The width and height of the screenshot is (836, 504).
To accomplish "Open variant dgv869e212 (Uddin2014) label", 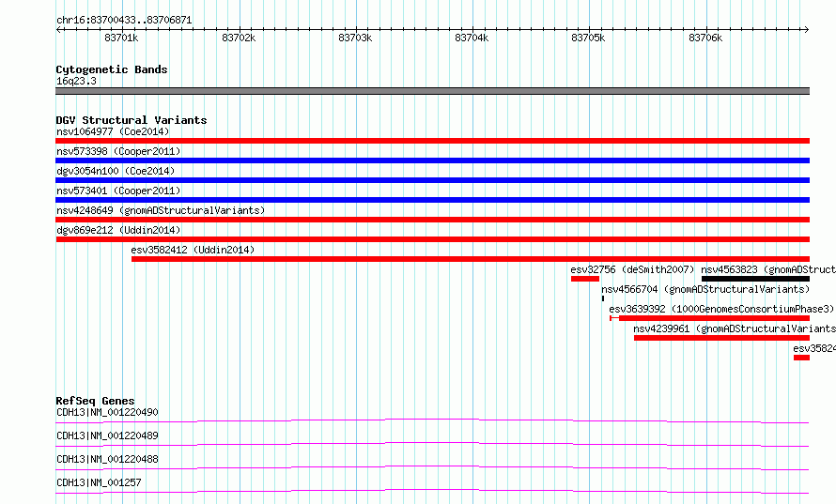I will pyautogui.click(x=118, y=230).
